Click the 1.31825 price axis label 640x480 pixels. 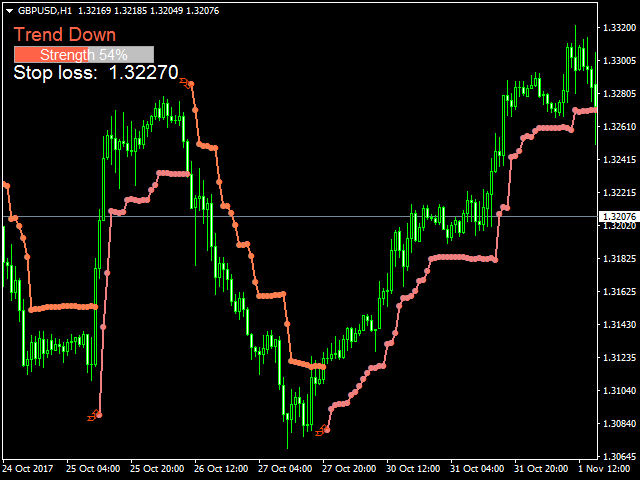[x=619, y=259]
